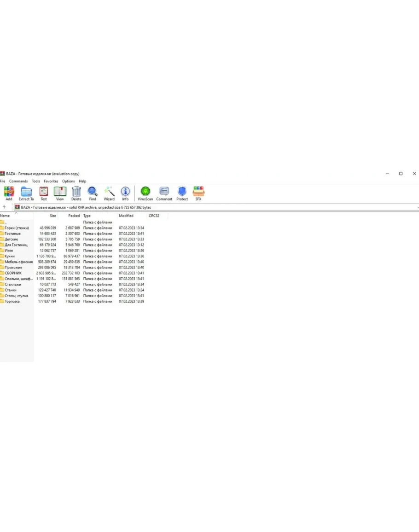The height and width of the screenshot is (532, 419).
Task: Expand the archive path dropdown
Action: [416, 207]
